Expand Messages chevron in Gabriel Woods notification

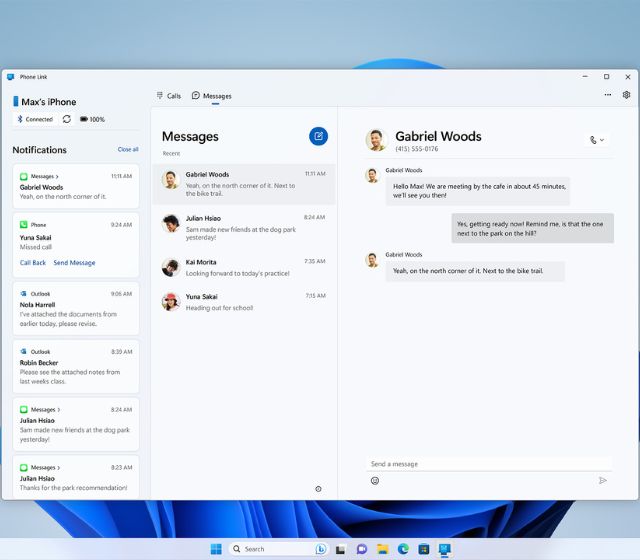(x=58, y=176)
